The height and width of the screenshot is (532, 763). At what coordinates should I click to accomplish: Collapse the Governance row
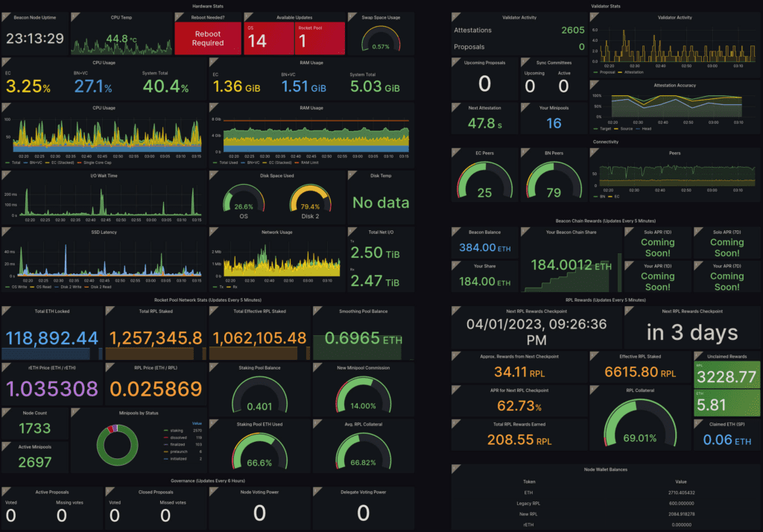208,481
